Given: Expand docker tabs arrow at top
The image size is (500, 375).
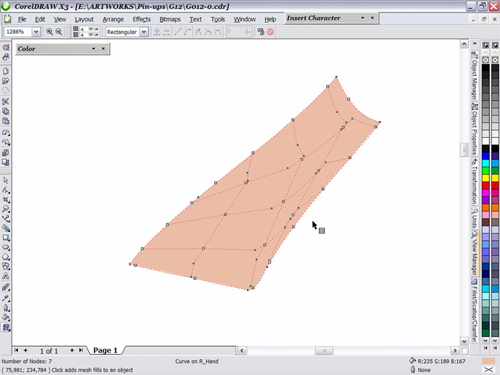Looking at the screenshot, I should [x=475, y=44].
